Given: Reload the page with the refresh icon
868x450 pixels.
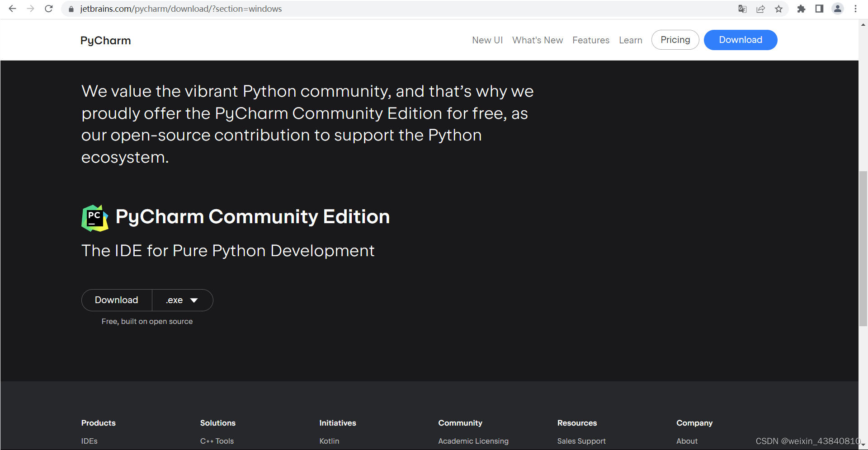Looking at the screenshot, I should coord(49,9).
